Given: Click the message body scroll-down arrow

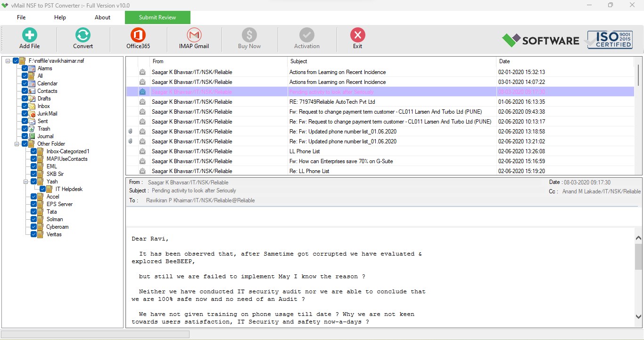Looking at the screenshot, I should point(639,317).
